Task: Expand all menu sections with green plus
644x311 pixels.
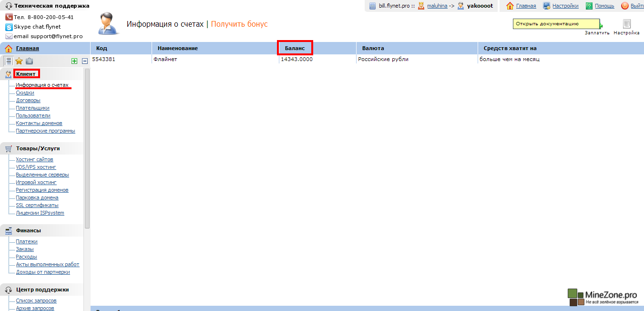Action: 74,61
